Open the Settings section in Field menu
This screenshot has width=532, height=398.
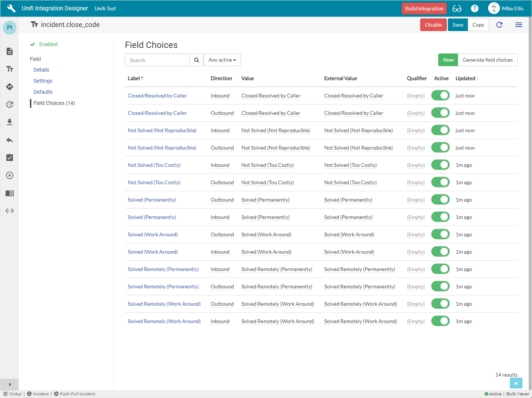(43, 81)
